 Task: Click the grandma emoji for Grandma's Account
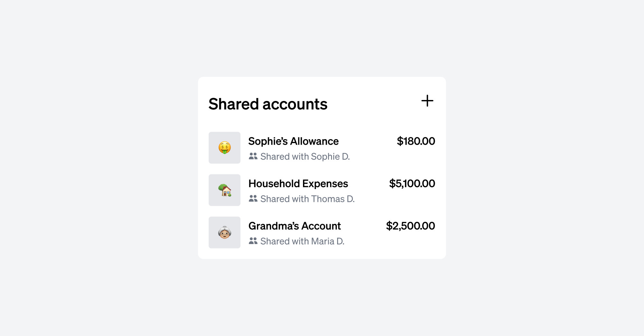coord(224,232)
